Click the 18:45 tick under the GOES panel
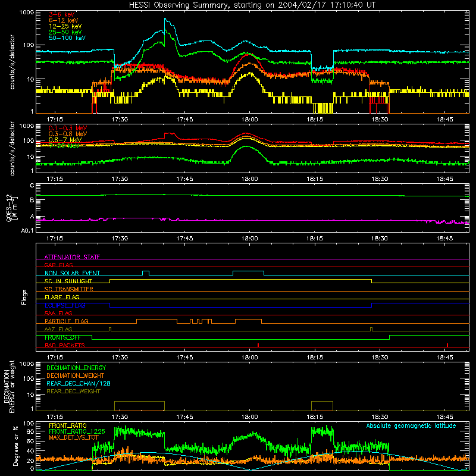476x476 pixels. tap(444, 239)
